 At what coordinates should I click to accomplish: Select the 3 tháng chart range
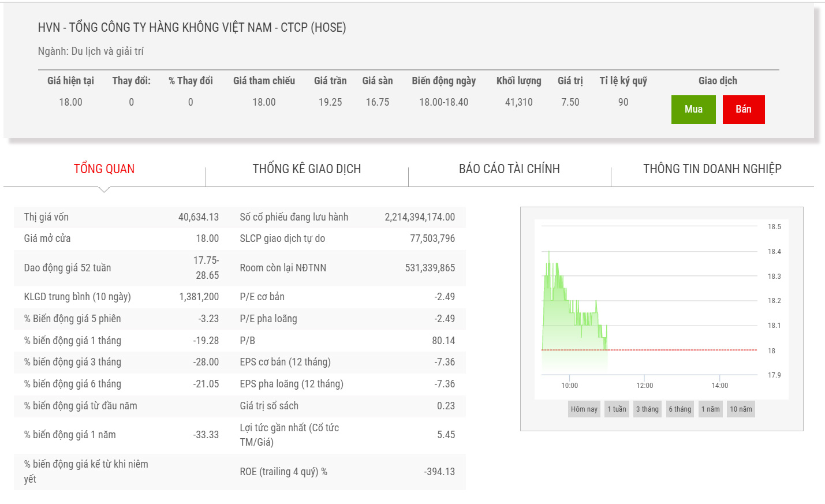pos(647,409)
